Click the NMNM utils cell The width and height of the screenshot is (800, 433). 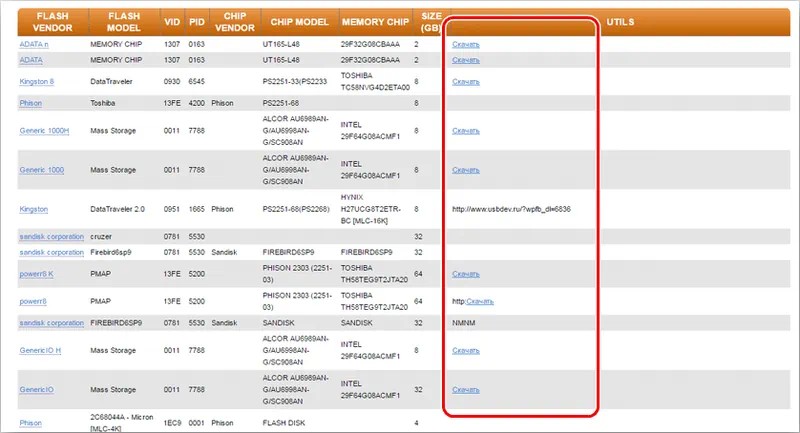coord(463,323)
